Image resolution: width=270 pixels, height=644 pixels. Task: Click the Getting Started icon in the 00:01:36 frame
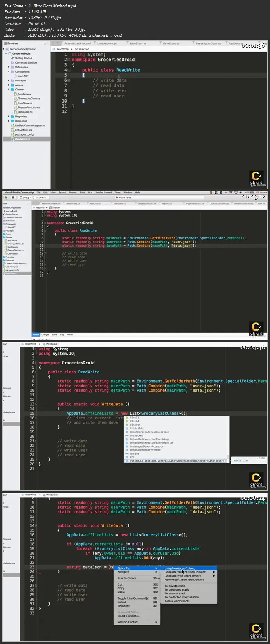pyautogui.click(x=13, y=58)
